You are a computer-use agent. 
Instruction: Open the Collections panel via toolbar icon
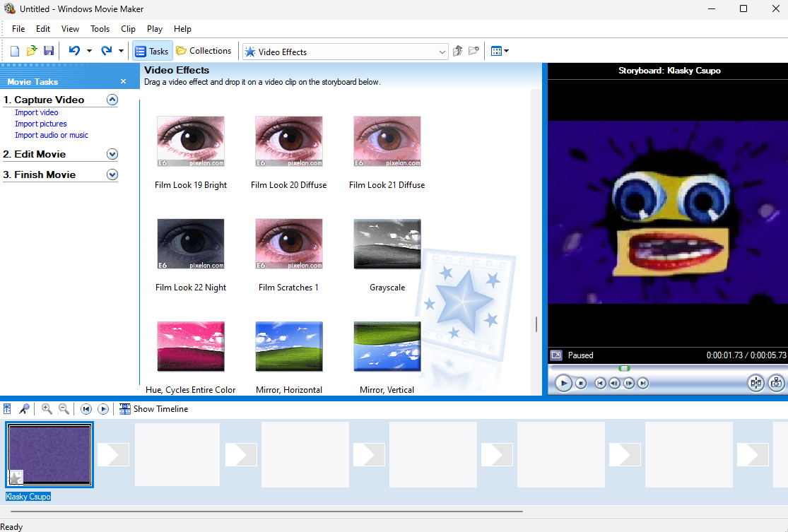point(204,50)
